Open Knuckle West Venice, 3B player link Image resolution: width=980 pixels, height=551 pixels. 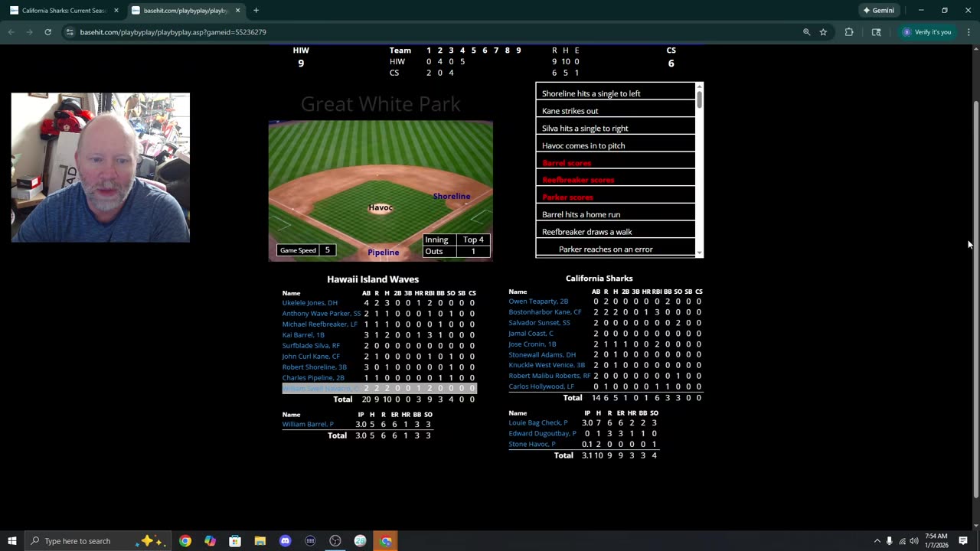pos(546,365)
